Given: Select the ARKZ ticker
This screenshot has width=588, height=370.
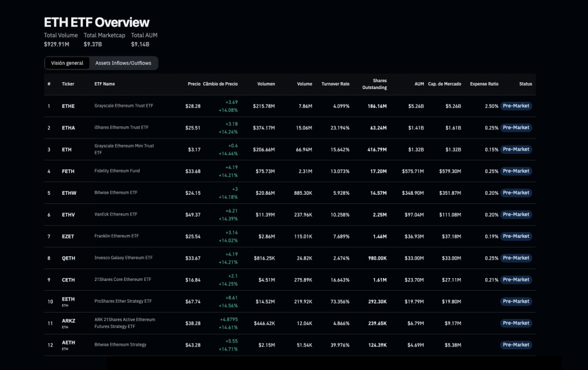Looking at the screenshot, I should (68, 320).
